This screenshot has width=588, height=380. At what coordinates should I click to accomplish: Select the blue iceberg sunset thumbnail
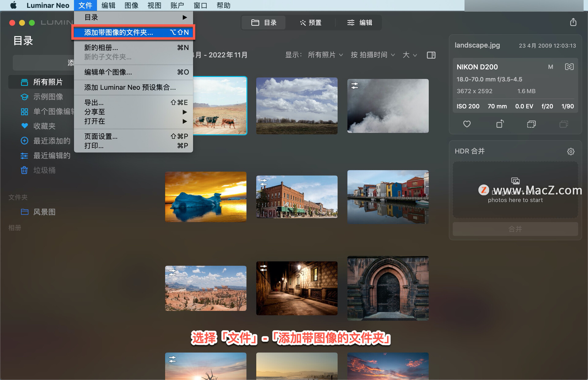click(x=206, y=197)
